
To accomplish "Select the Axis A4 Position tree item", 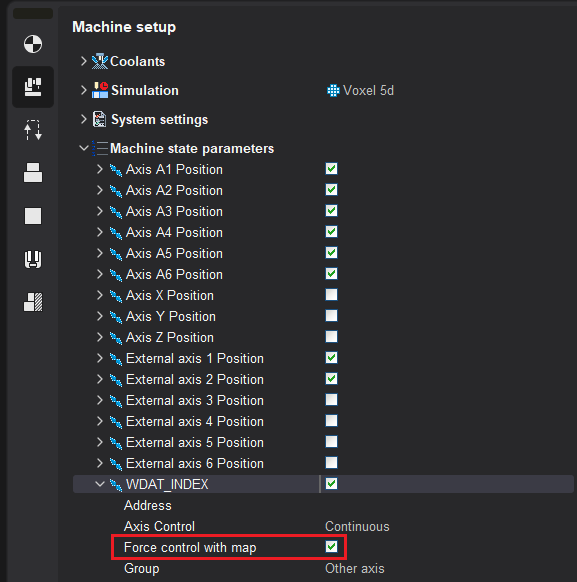I will pos(174,232).
